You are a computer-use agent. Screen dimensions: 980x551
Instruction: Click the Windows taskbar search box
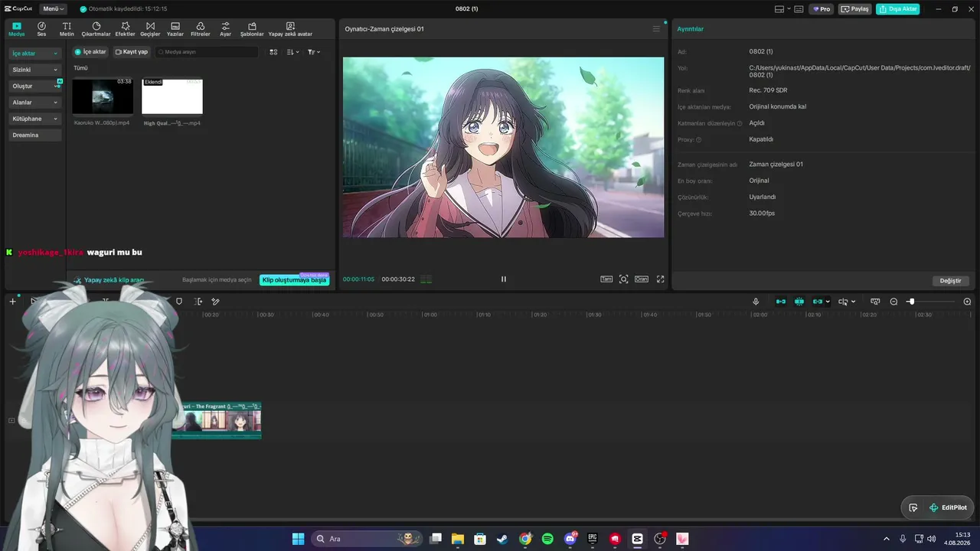point(367,539)
